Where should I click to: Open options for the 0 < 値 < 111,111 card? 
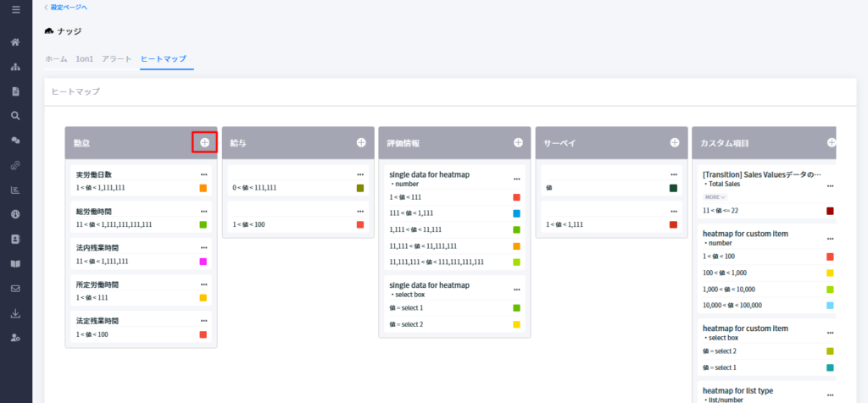[x=360, y=174]
